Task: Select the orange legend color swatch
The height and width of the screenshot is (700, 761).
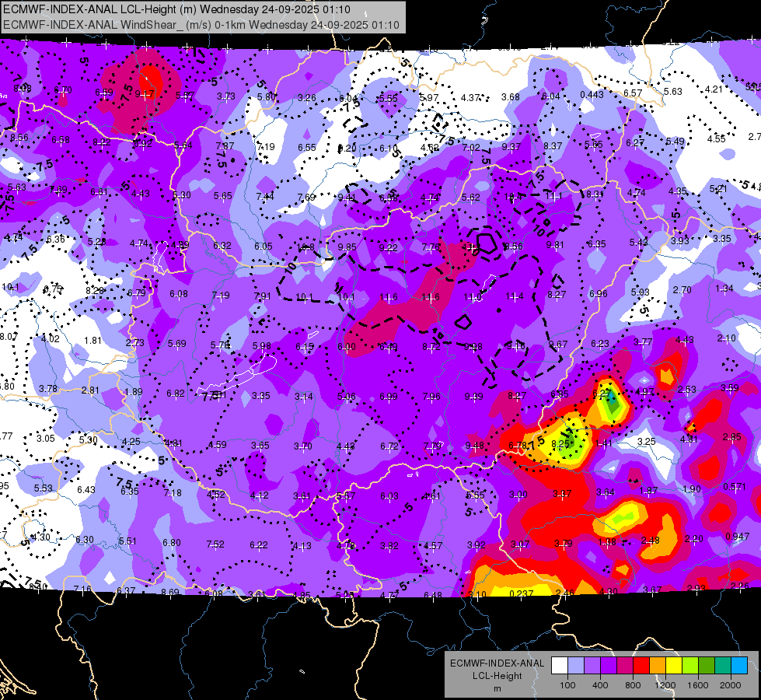Action: [x=657, y=666]
